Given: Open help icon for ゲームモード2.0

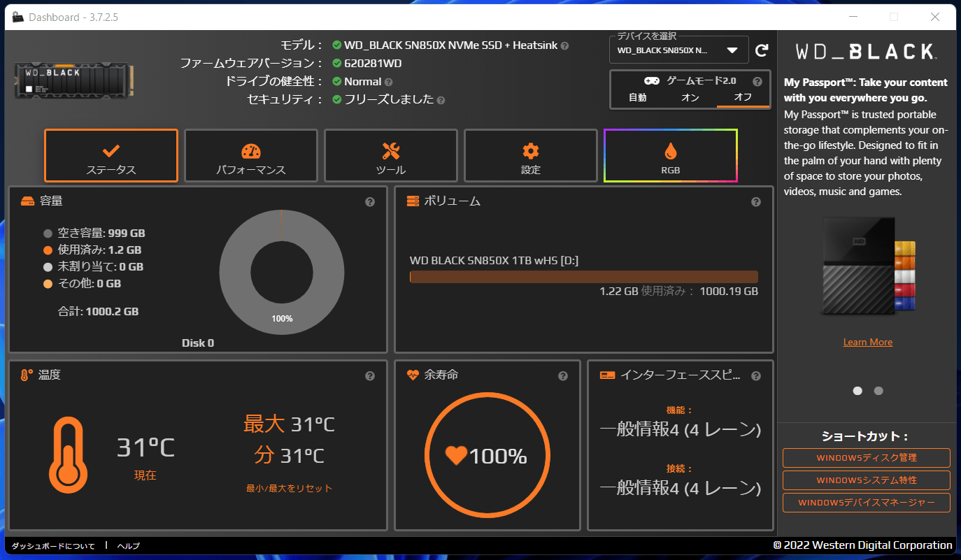Looking at the screenshot, I should 757,80.
